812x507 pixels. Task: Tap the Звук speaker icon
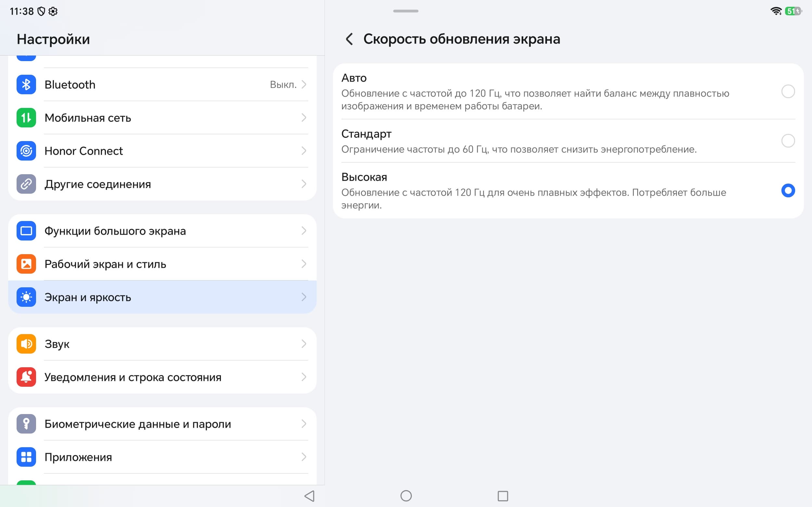[26, 344]
